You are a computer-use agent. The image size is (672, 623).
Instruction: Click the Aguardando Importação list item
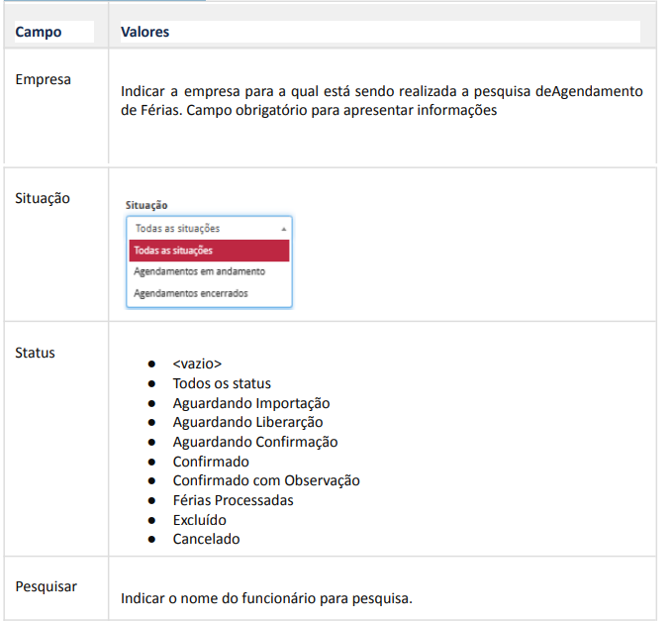pyautogui.click(x=251, y=403)
